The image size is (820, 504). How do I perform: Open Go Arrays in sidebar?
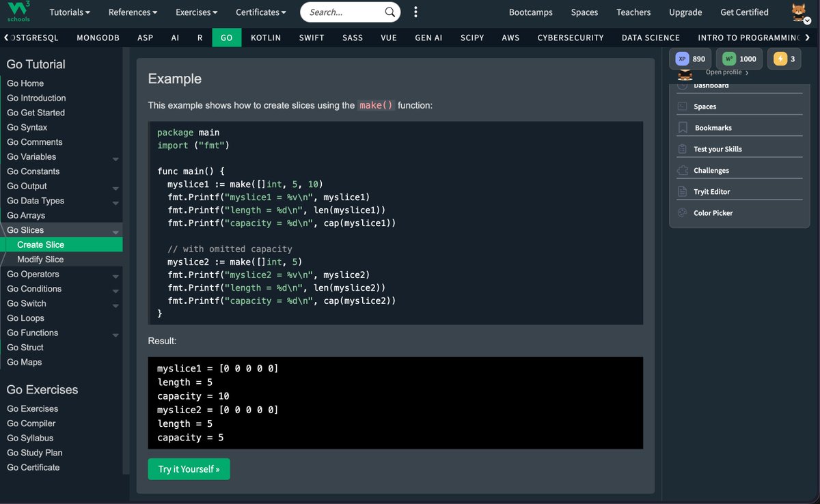click(x=26, y=215)
